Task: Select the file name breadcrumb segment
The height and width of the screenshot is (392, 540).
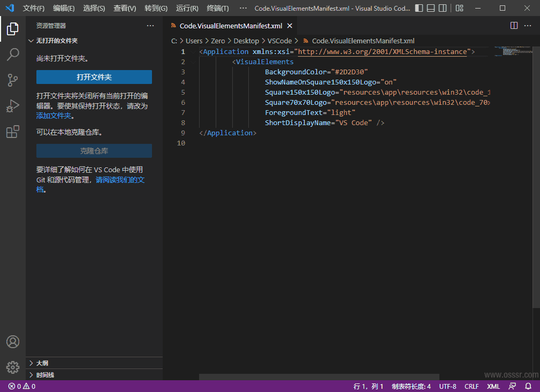Action: [x=363, y=41]
